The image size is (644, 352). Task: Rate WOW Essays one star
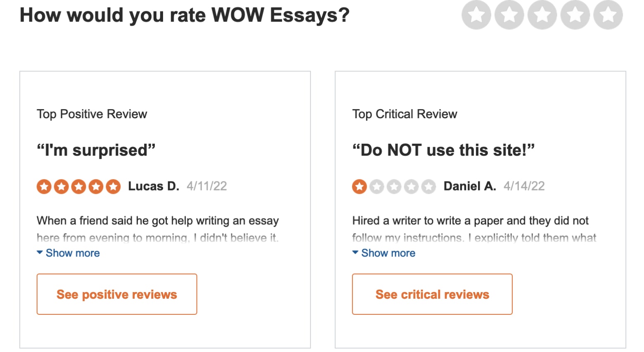click(x=476, y=15)
